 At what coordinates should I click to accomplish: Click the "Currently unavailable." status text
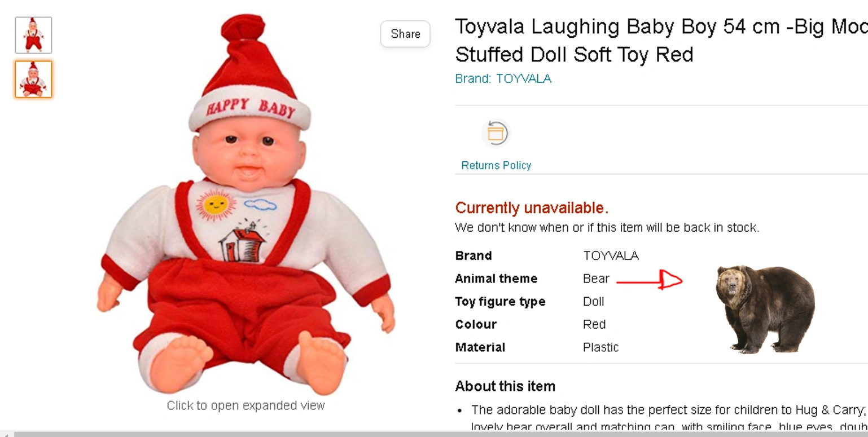[x=532, y=208]
